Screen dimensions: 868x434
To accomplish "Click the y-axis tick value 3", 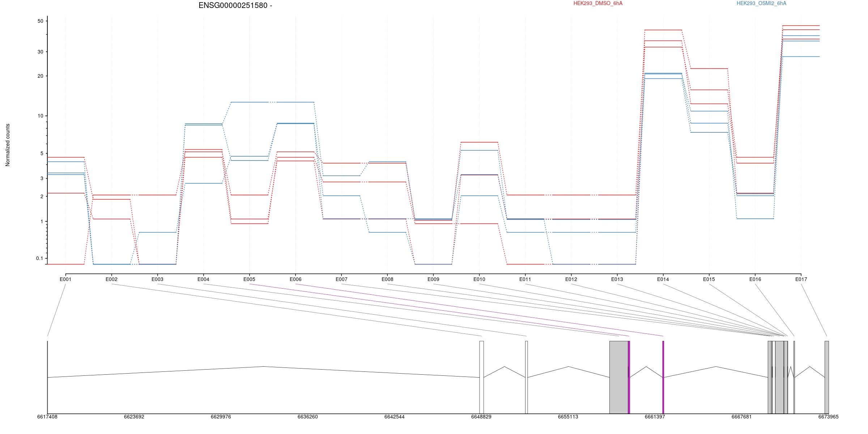I will pyautogui.click(x=42, y=178).
